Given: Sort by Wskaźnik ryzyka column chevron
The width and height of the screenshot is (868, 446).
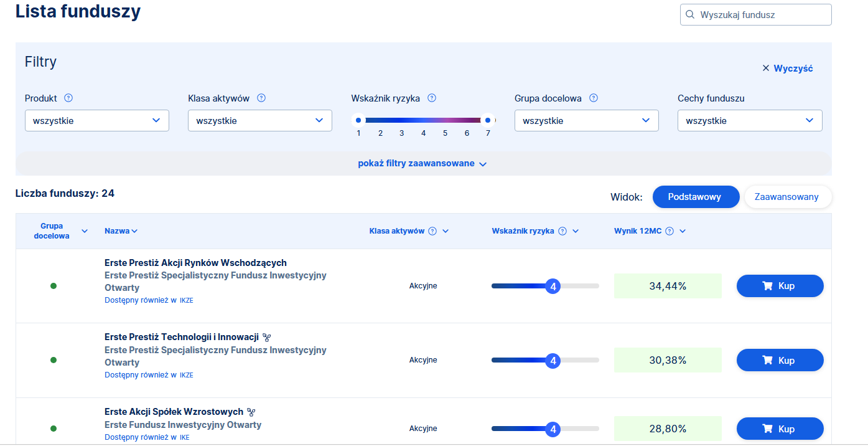Looking at the screenshot, I should point(576,231).
